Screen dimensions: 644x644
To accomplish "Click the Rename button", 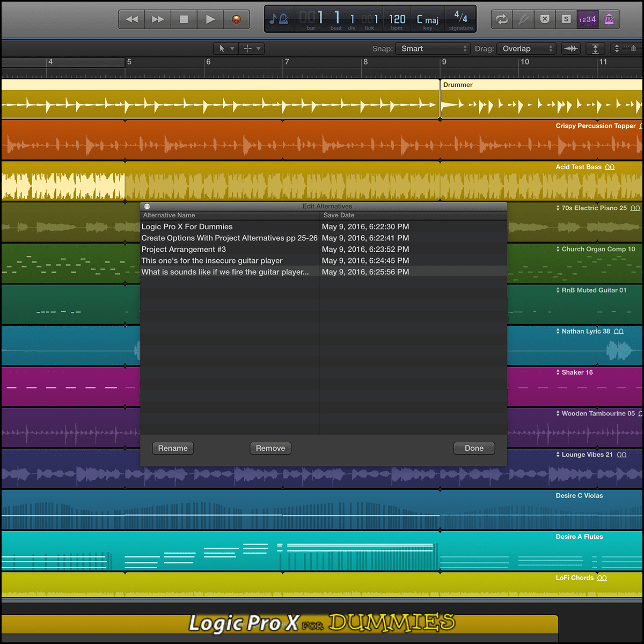I will [173, 448].
